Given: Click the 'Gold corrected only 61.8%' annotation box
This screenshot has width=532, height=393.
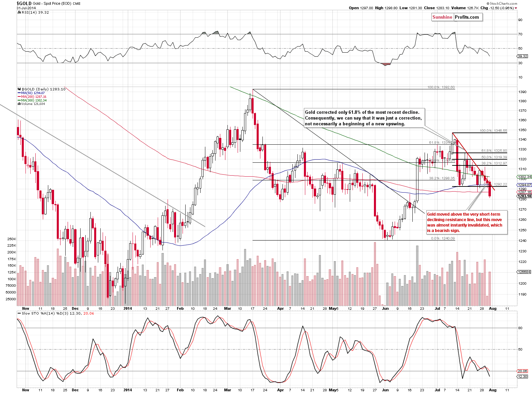Looking at the screenshot, I should click(x=364, y=118).
